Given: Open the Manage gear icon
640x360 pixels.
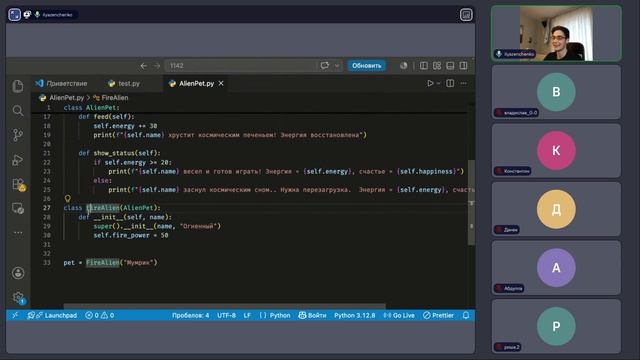Looking at the screenshot, I should tap(18, 298).
